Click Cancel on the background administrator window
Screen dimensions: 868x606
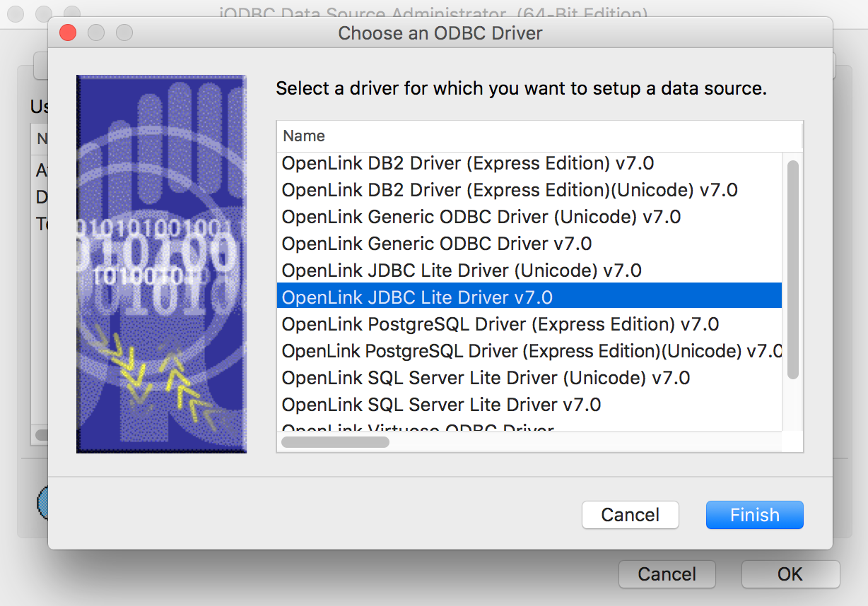(667, 574)
